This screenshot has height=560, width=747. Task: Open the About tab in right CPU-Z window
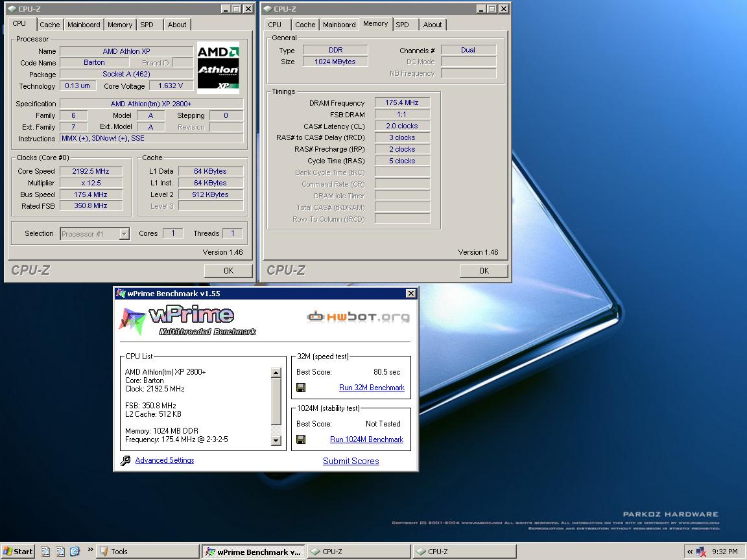(432, 25)
